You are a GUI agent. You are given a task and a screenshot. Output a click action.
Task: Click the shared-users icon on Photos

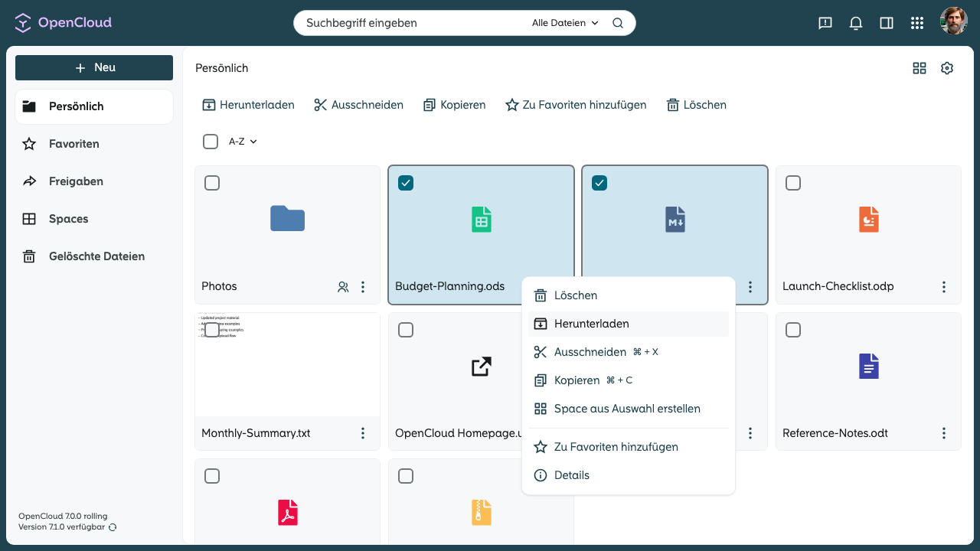coord(343,287)
